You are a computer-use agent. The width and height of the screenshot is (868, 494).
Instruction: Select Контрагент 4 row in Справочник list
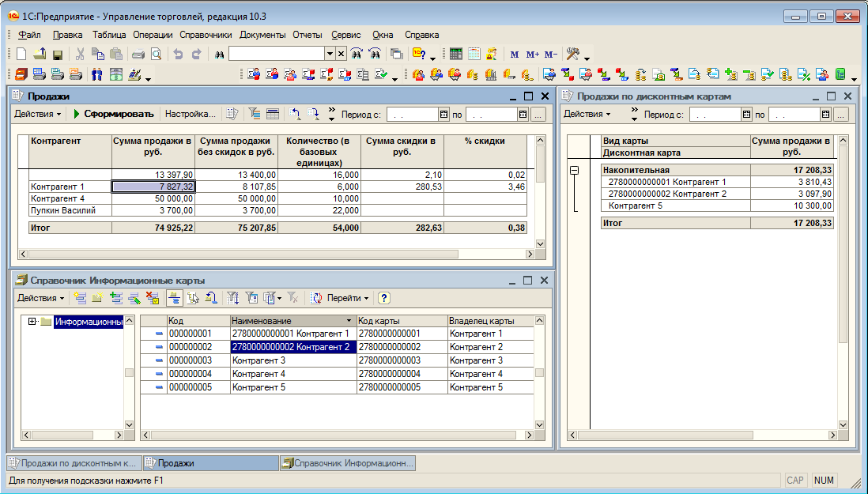[259, 374]
